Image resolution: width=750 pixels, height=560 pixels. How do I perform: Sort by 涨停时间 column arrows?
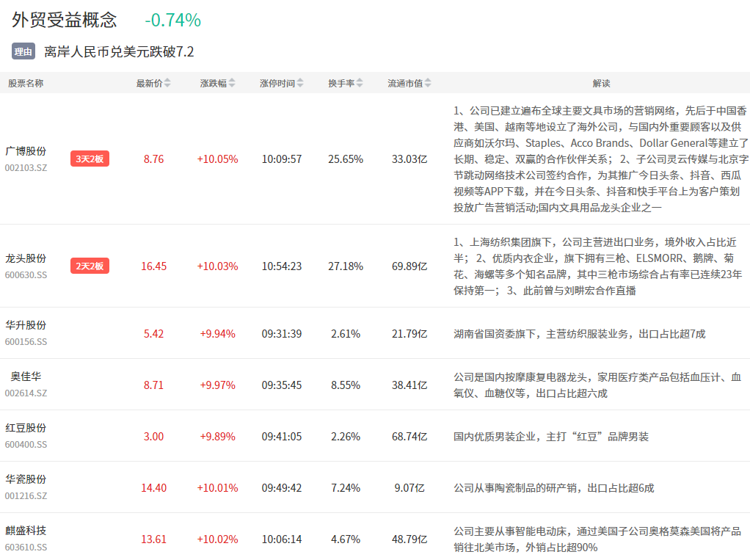pos(300,83)
